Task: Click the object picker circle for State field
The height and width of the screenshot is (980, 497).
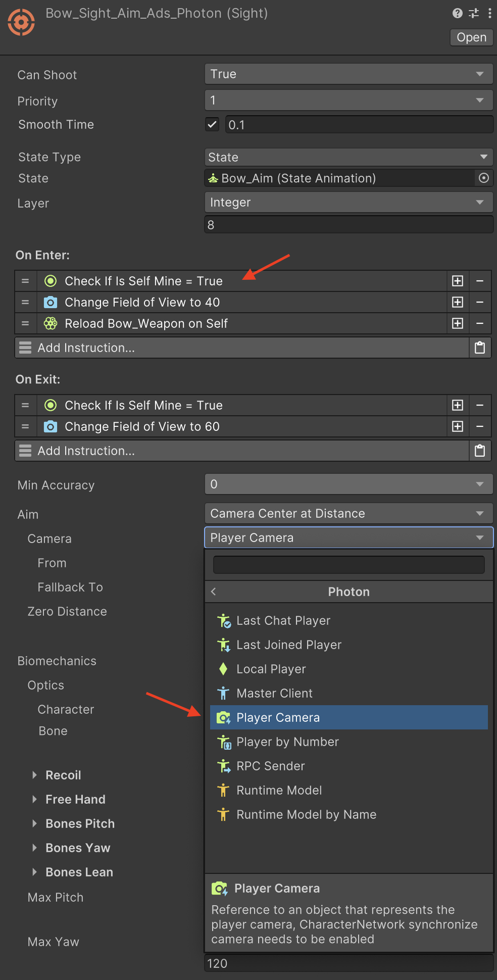Action: (483, 178)
